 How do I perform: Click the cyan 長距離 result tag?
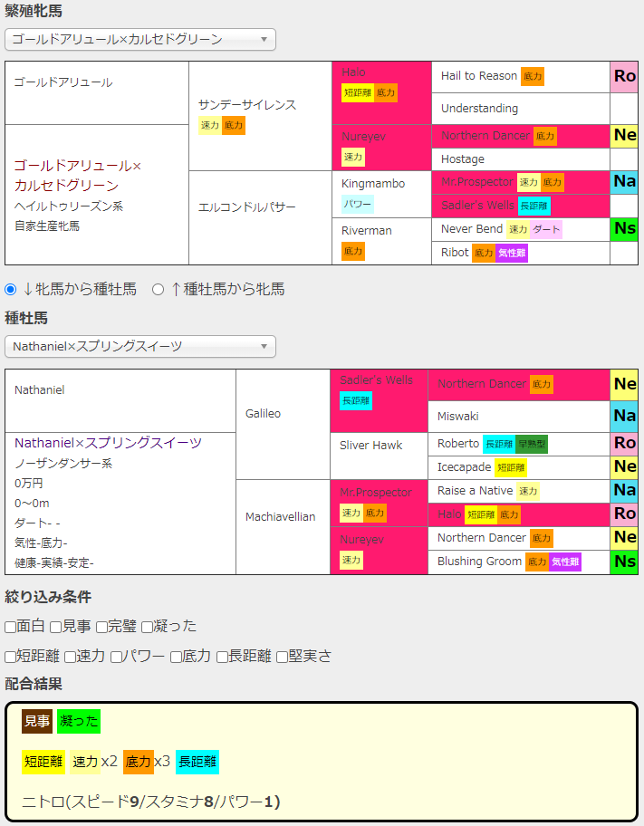click(x=197, y=762)
